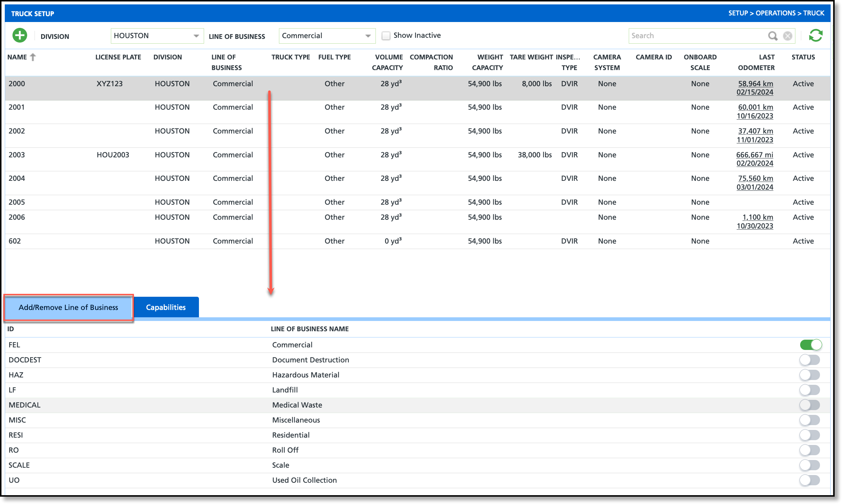Click the Name column sort arrow
Viewport: 842px width, 504px height.
coord(33,57)
